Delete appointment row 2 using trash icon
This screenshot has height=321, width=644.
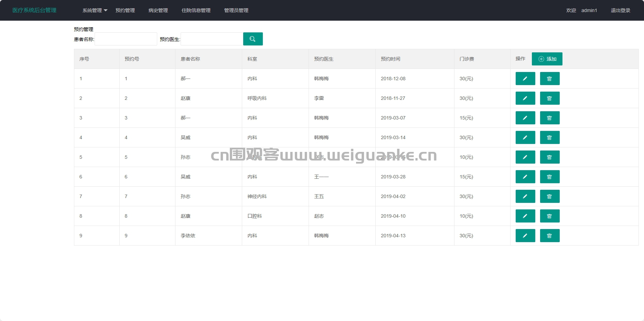(x=549, y=98)
